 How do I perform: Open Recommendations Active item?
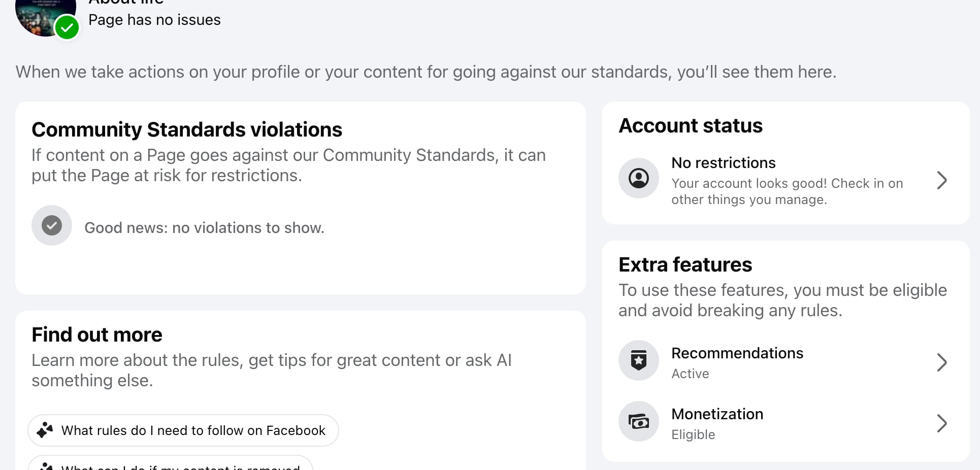point(786,362)
